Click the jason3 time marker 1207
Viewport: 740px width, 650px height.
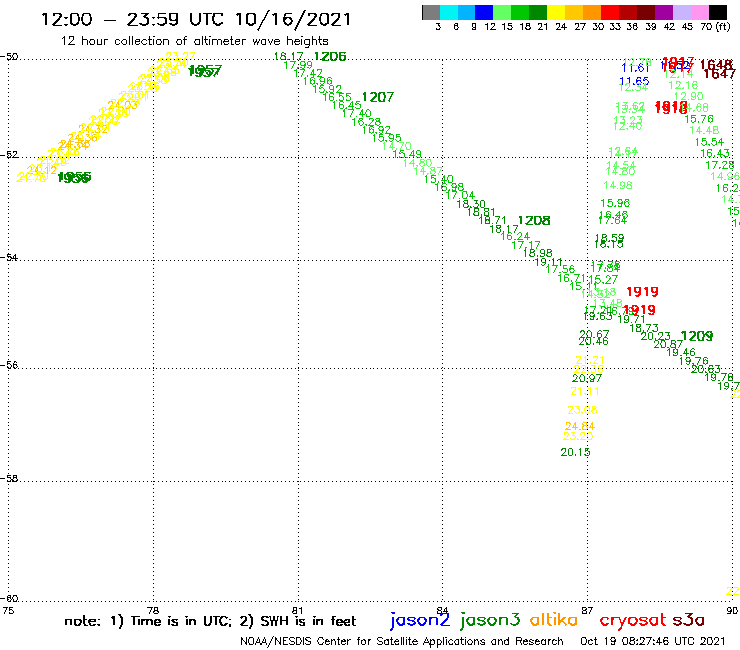[378, 97]
